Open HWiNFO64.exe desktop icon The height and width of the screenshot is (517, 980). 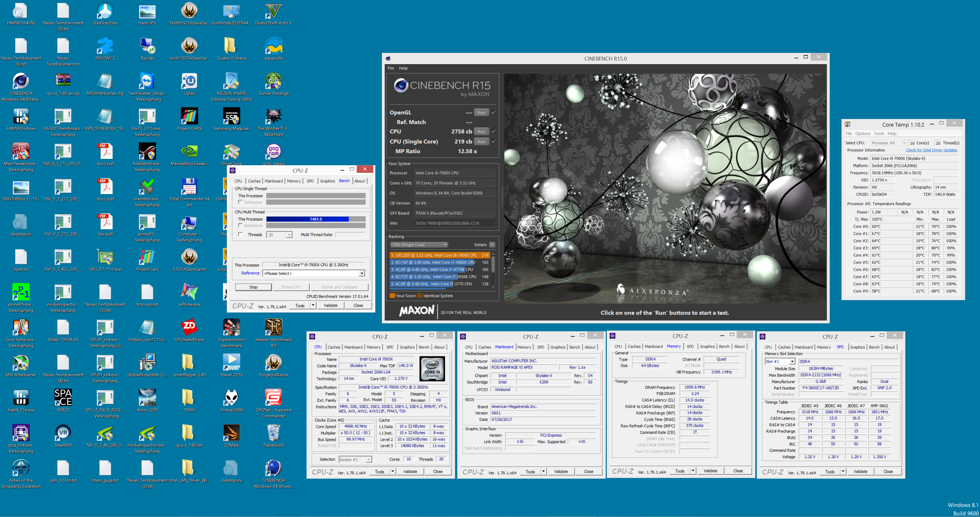click(21, 119)
